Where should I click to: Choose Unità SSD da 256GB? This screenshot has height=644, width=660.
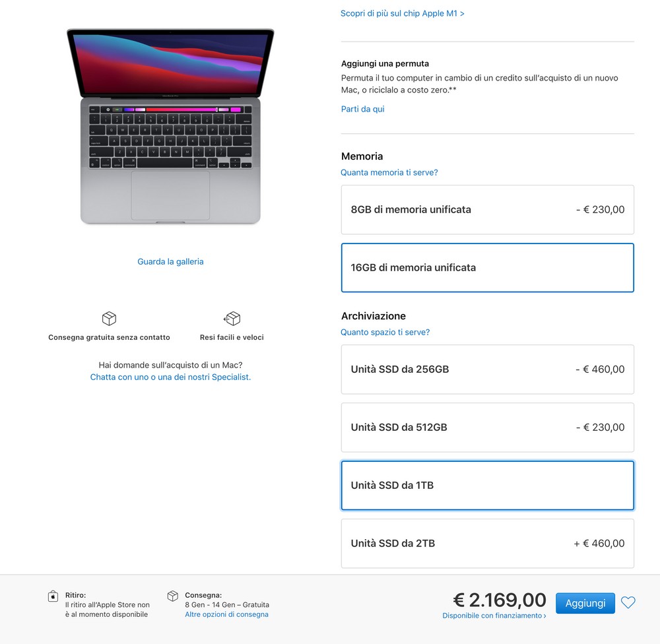point(488,370)
